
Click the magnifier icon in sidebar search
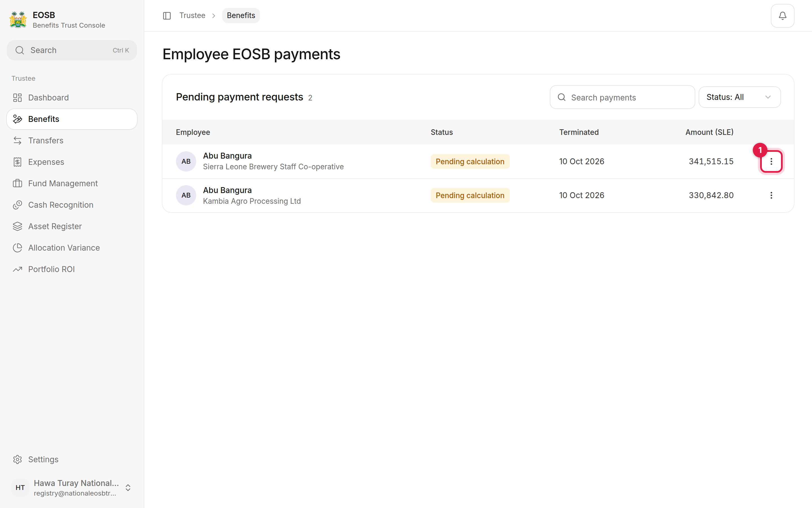[x=20, y=51]
